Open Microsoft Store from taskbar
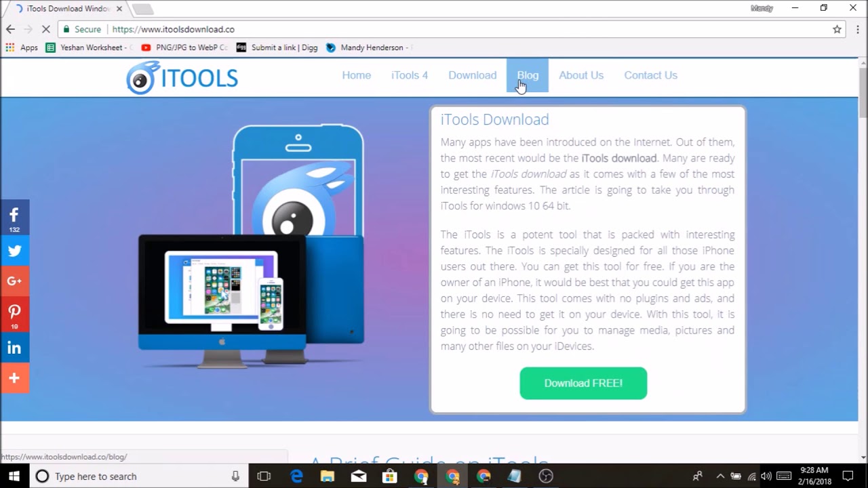The image size is (868, 488). 390,476
